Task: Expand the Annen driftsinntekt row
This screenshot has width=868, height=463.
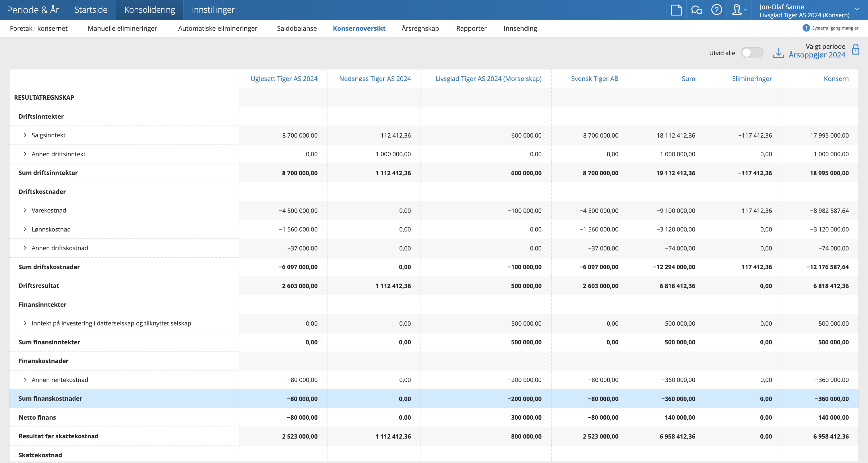Action: click(x=25, y=154)
